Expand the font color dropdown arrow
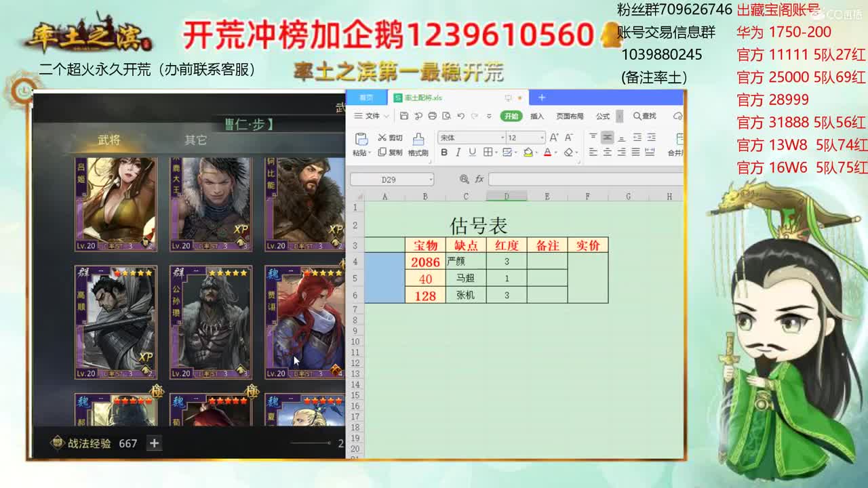The width and height of the screenshot is (868, 488). 556,152
